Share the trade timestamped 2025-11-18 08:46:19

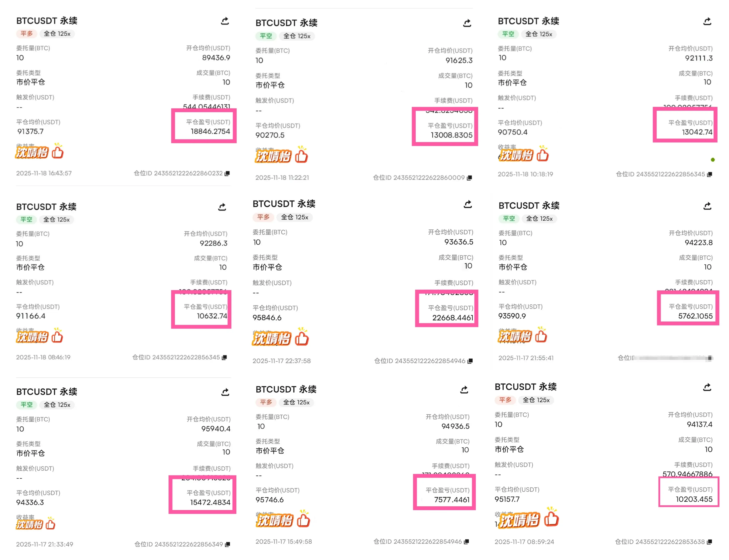[x=222, y=207]
